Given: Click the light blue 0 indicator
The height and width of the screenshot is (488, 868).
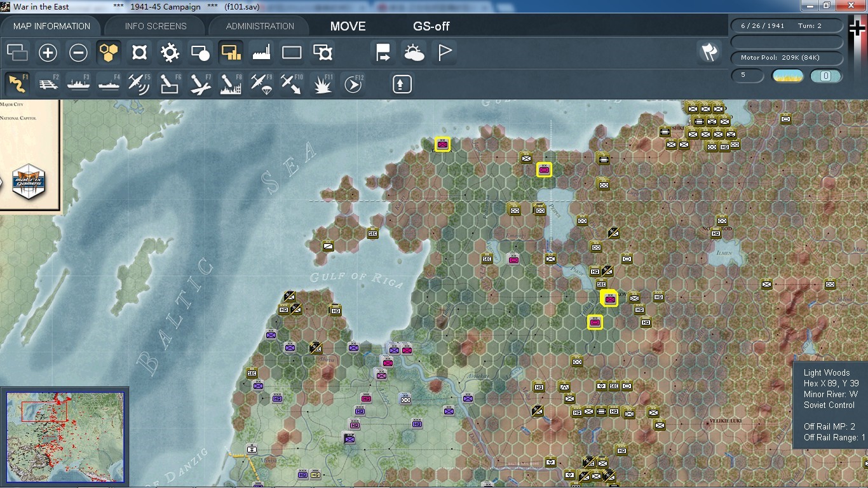Looking at the screenshot, I should [x=826, y=76].
